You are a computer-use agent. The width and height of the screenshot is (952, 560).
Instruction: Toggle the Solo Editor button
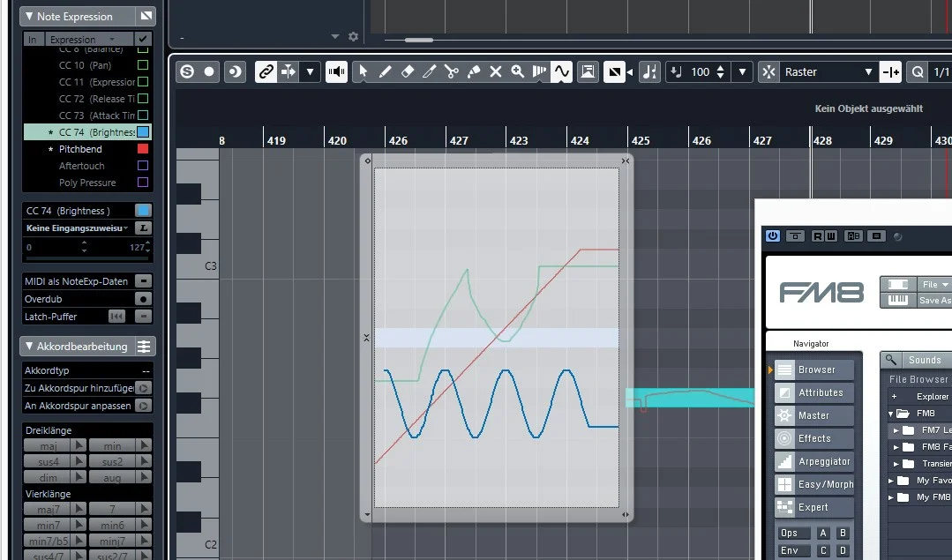coord(187,71)
